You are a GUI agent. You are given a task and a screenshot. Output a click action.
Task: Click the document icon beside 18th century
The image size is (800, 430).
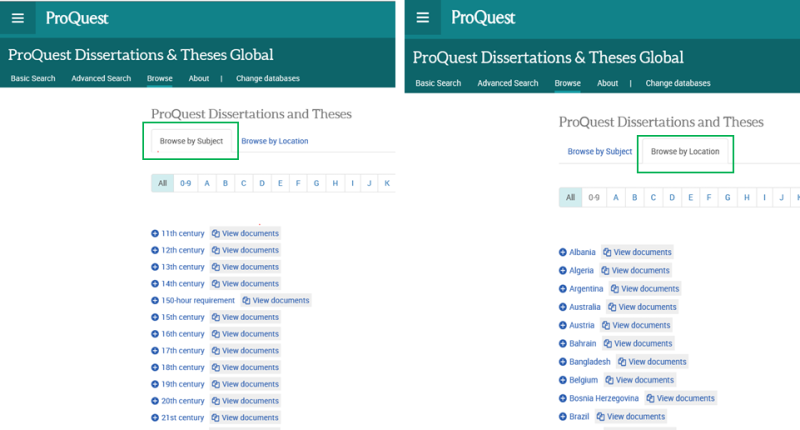pos(216,367)
